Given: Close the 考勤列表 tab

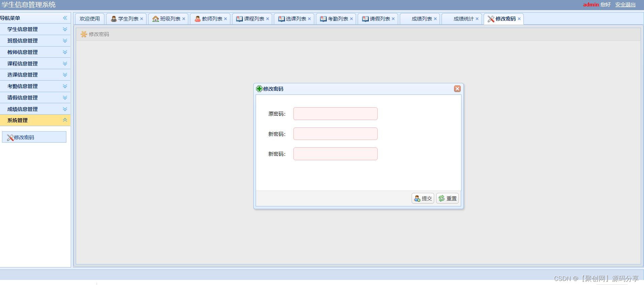Looking at the screenshot, I should (352, 19).
